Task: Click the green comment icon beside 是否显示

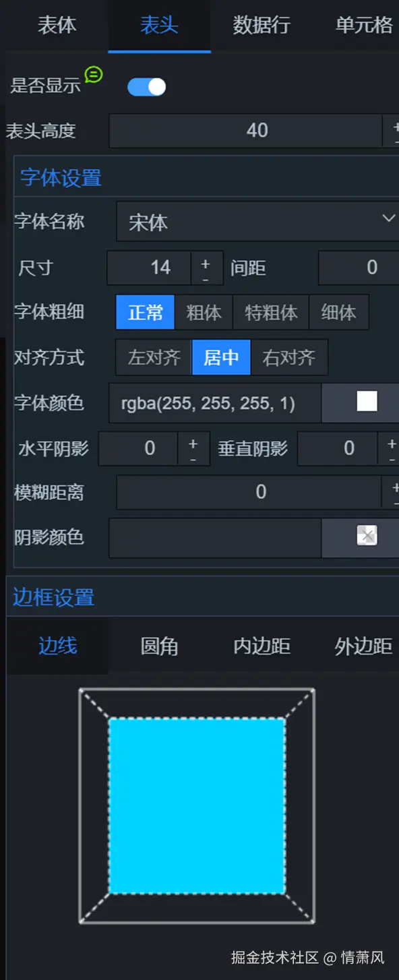Action: (94, 74)
